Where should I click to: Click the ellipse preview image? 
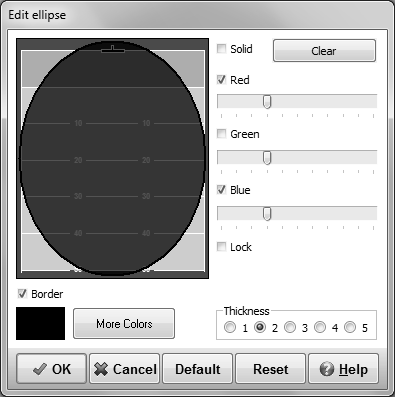pyautogui.click(x=113, y=158)
